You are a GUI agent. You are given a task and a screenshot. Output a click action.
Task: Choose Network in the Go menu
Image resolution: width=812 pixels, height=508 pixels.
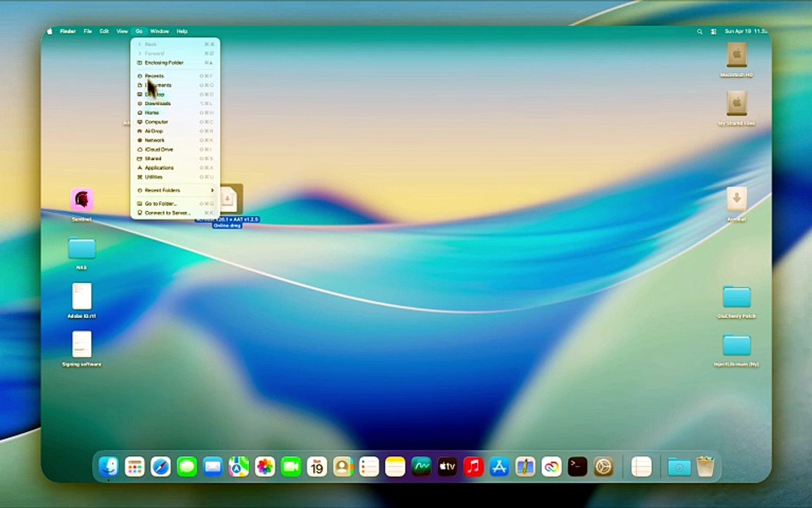[x=175, y=140]
